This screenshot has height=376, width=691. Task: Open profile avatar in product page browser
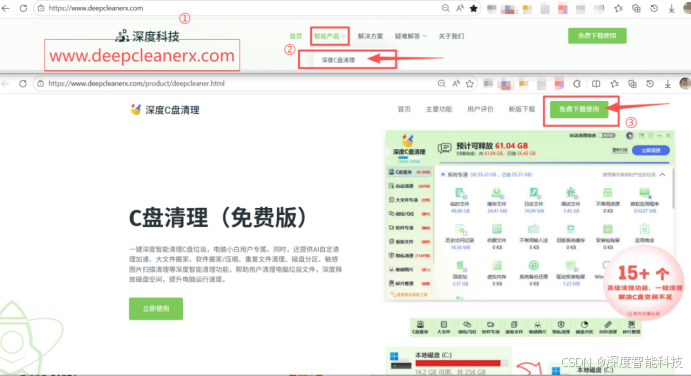[x=685, y=83]
